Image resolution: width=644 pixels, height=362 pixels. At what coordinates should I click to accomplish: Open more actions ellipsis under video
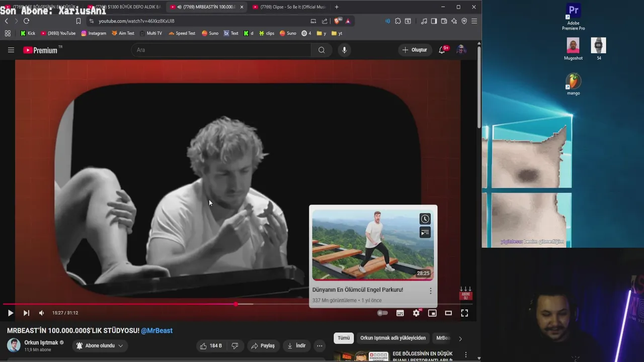coord(319,345)
